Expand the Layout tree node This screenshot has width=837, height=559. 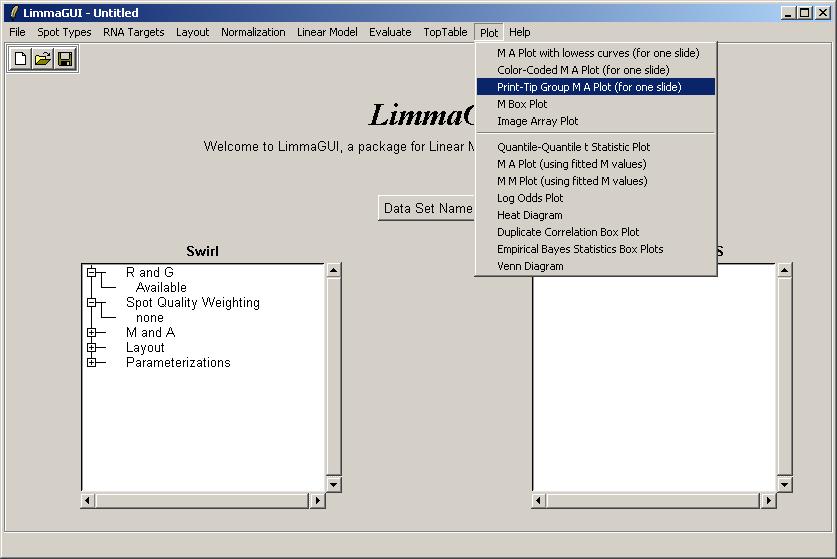[92, 347]
